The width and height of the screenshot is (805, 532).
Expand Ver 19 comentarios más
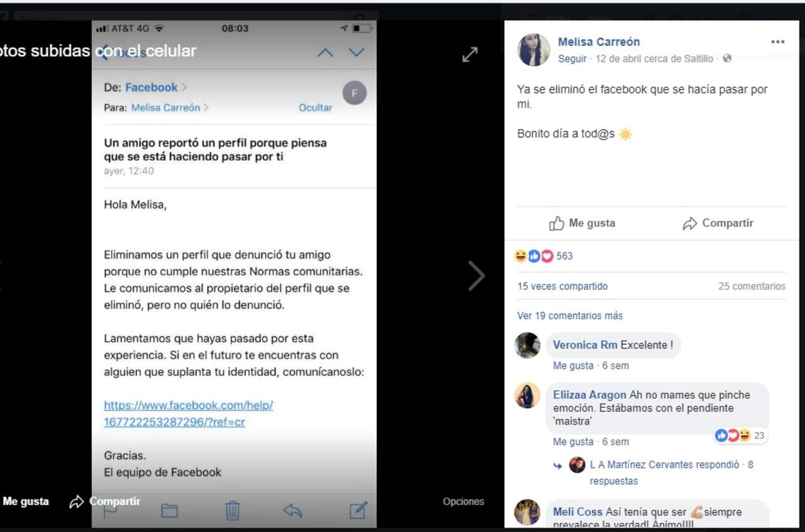570,316
